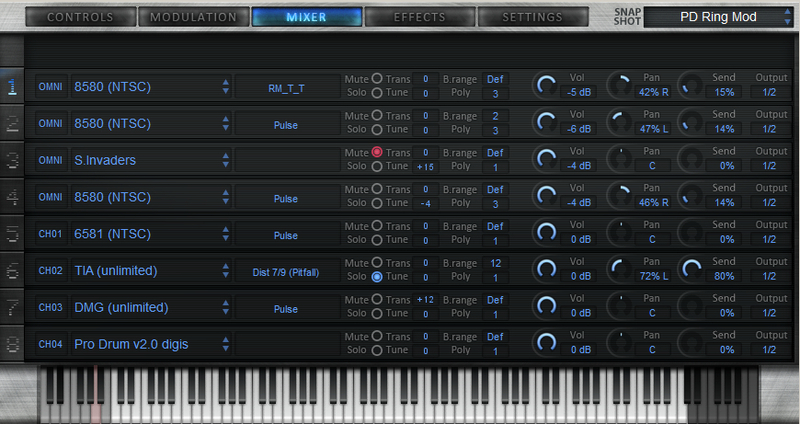This screenshot has height=424, width=800.
Task: Click the Send knob on DMG (unlimited) part
Action: click(691, 307)
